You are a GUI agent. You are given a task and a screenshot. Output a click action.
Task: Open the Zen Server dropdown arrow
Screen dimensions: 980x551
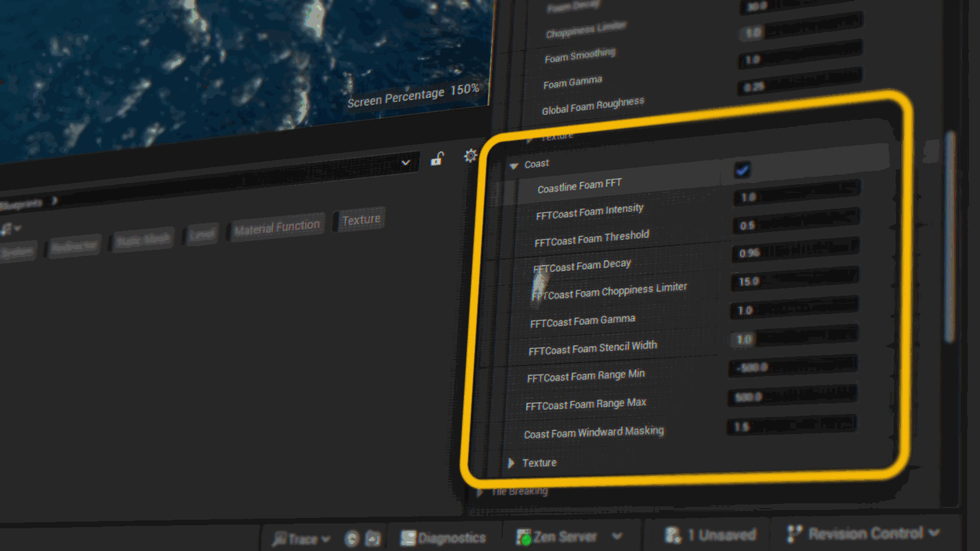point(617,536)
